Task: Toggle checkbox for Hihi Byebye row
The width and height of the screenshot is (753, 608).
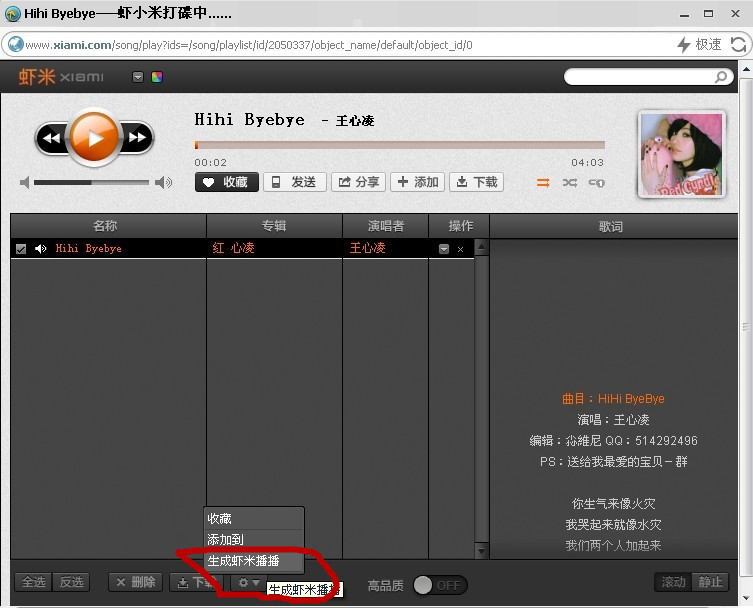Action: pyautogui.click(x=21, y=249)
